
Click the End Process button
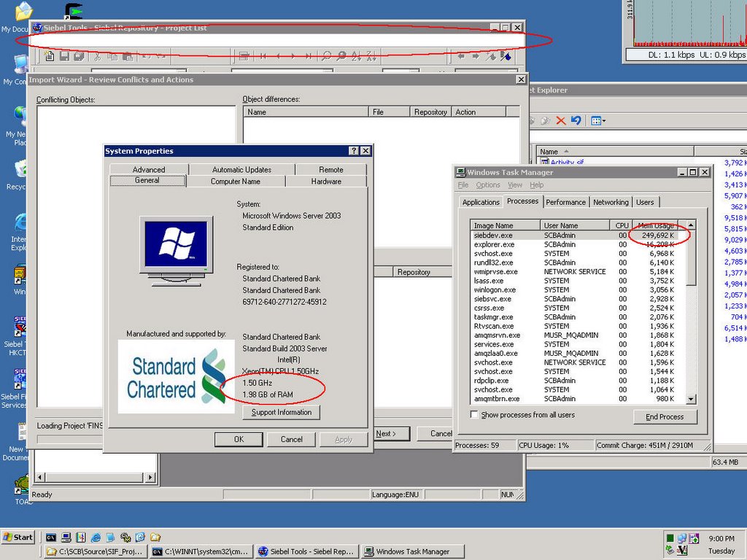click(665, 416)
